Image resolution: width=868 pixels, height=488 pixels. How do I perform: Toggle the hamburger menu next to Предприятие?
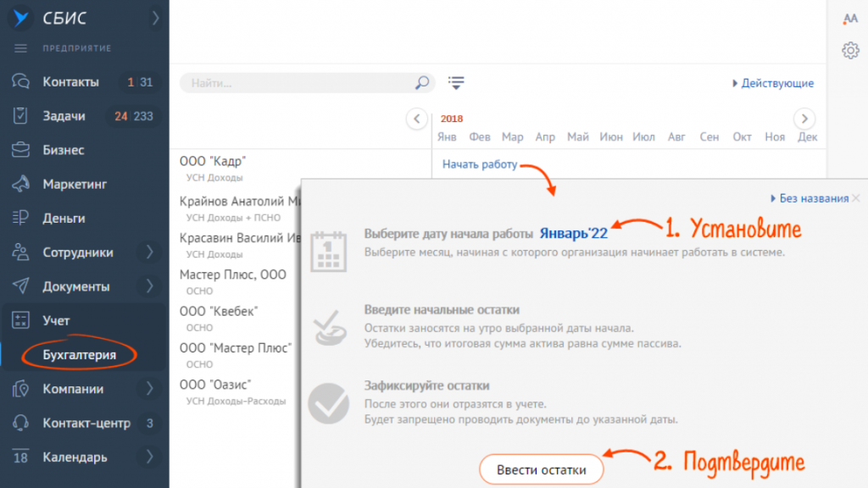coord(20,48)
